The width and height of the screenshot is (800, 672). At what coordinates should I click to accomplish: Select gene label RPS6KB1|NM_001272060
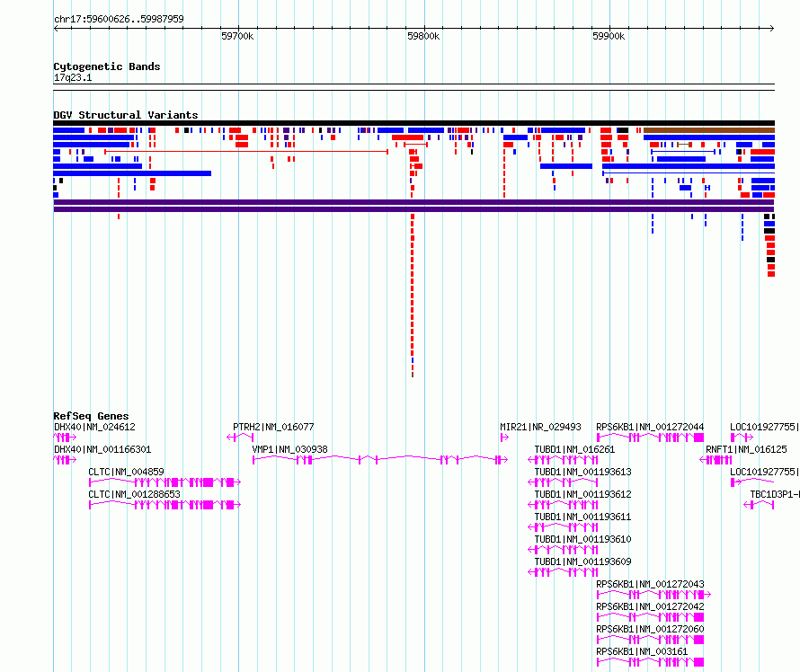click(650, 629)
